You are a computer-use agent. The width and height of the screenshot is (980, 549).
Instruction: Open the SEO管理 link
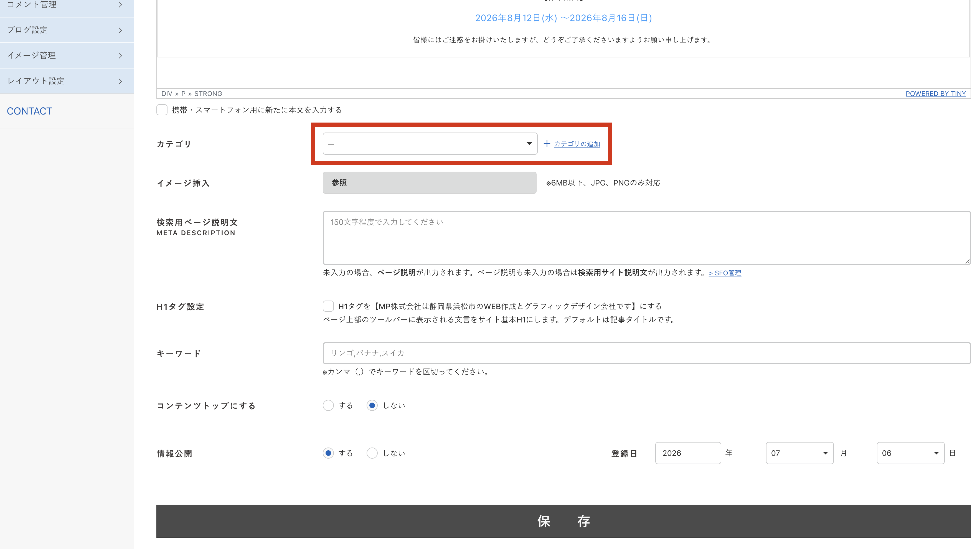(x=725, y=273)
